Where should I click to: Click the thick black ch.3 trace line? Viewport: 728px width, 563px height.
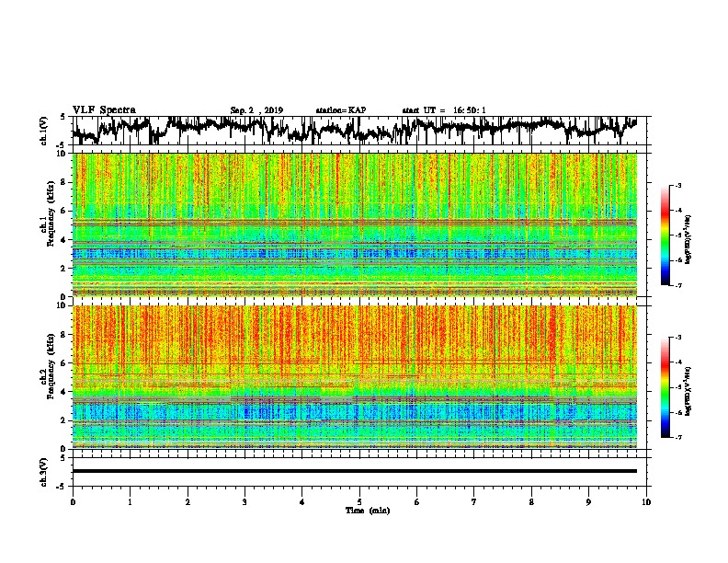(354, 471)
